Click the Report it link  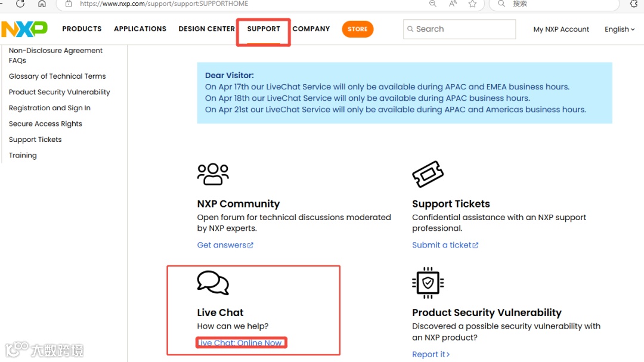pos(431,354)
